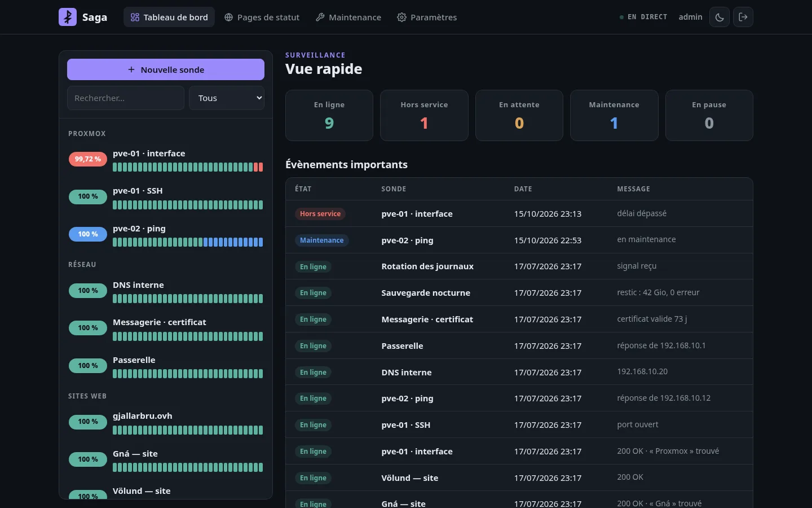This screenshot has height=508, width=812.
Task: Select the pve-01 · SSH probe in sidebar
Action: pos(166,198)
